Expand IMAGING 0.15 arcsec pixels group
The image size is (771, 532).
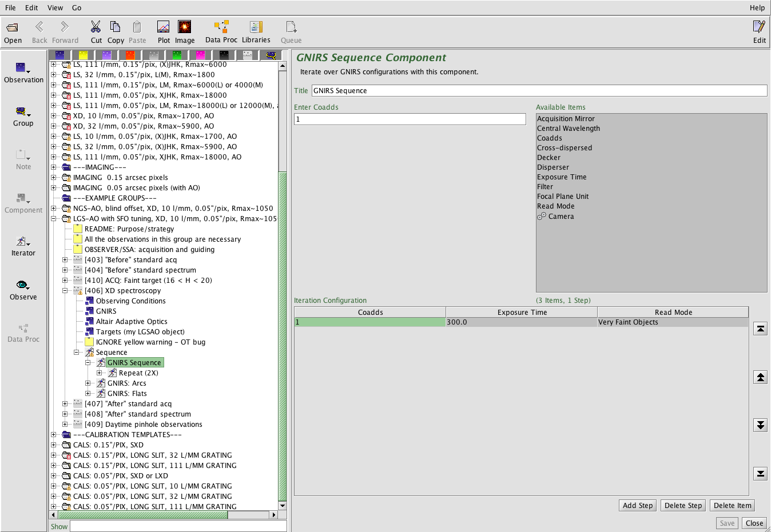(x=54, y=178)
